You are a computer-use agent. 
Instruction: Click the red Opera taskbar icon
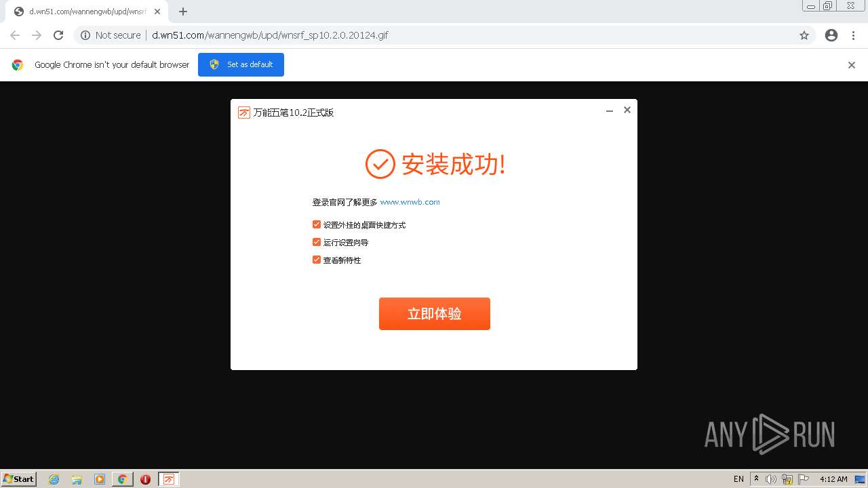(x=145, y=479)
